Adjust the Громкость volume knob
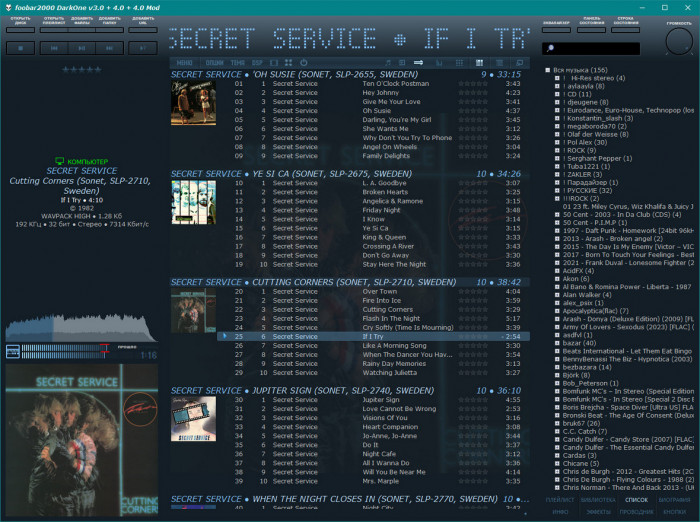The width and height of the screenshot is (700, 522). (679, 42)
